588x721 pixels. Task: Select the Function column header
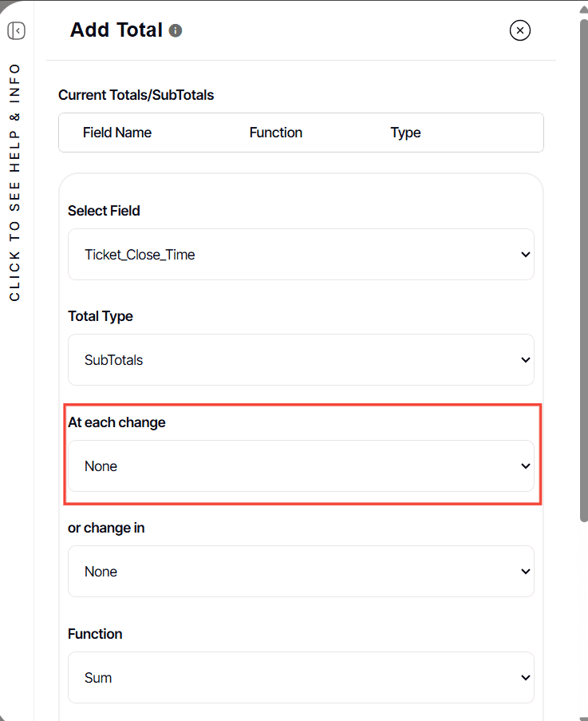(x=275, y=133)
